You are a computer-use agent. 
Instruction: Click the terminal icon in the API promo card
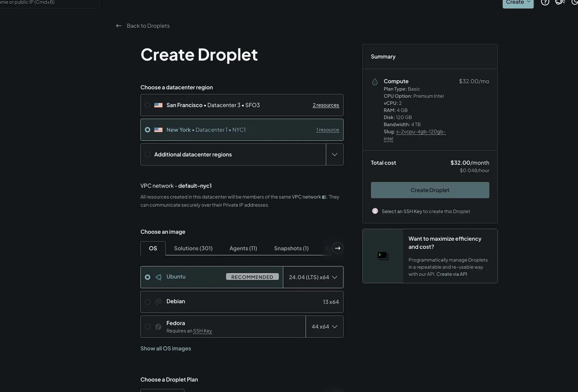pyautogui.click(x=383, y=256)
